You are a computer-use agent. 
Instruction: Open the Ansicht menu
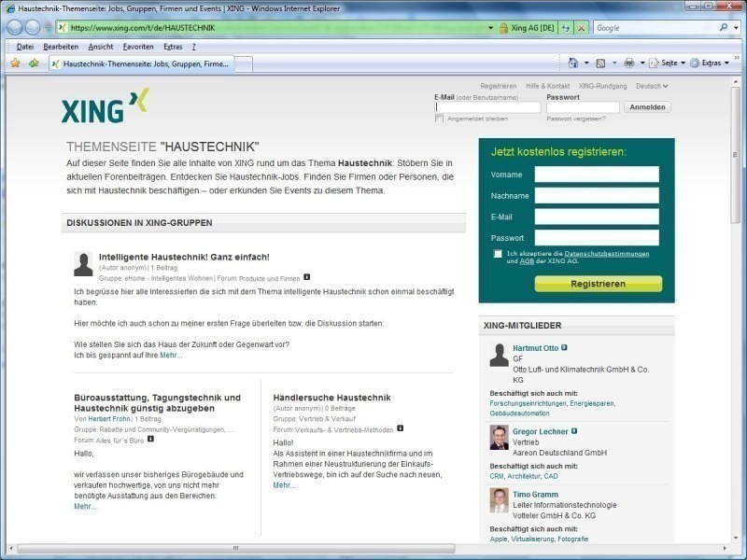coord(101,47)
